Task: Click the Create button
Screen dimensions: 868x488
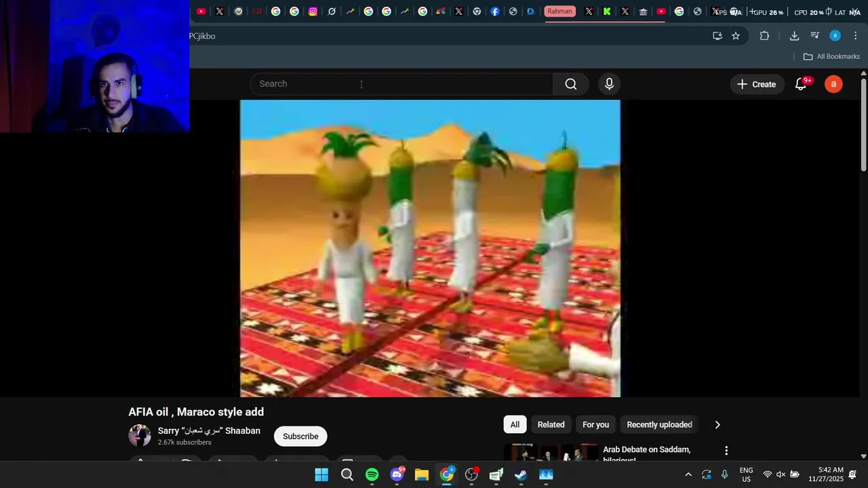Action: [756, 84]
